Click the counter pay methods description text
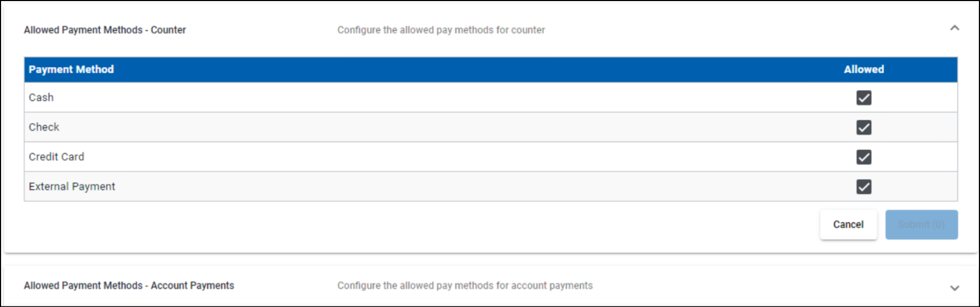This screenshot has width=980, height=307. [x=441, y=30]
